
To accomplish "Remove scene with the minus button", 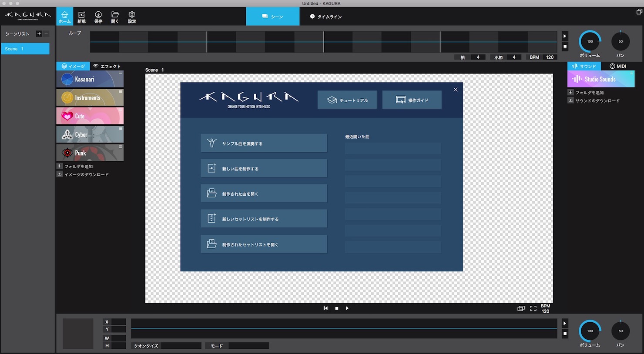I will (x=46, y=33).
